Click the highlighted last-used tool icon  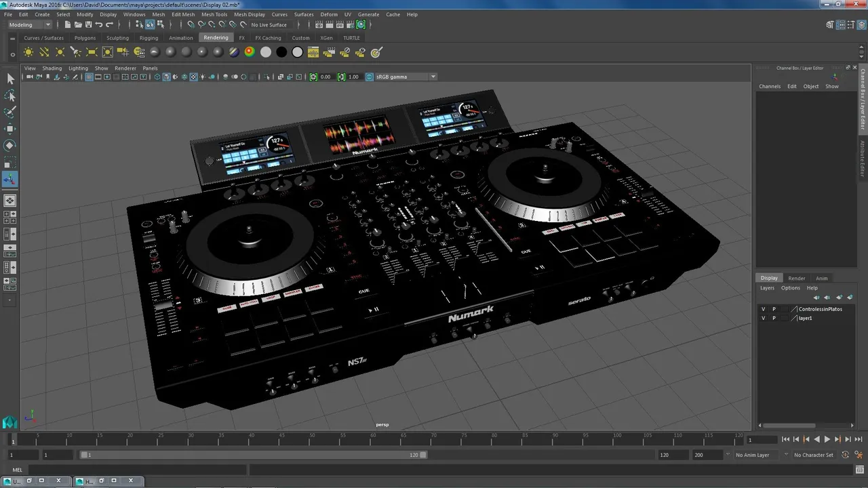(x=10, y=179)
